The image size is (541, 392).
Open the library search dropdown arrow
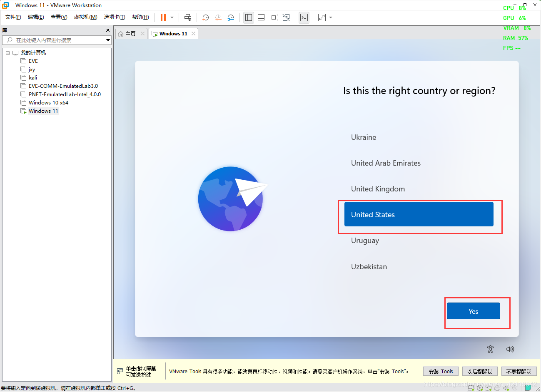click(x=108, y=40)
